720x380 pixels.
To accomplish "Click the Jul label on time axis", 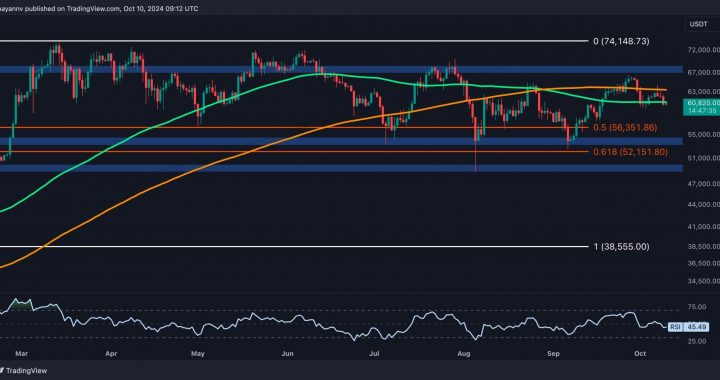I will pos(375,354).
